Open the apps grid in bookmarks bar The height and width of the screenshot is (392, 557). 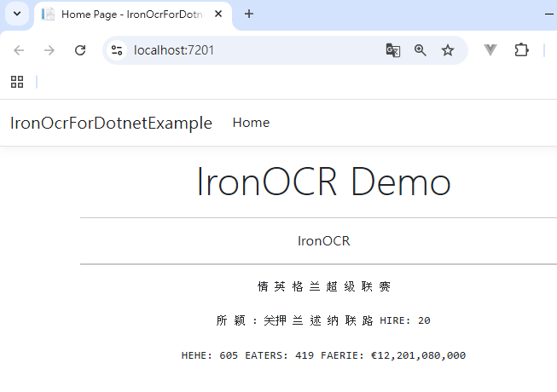(16, 82)
